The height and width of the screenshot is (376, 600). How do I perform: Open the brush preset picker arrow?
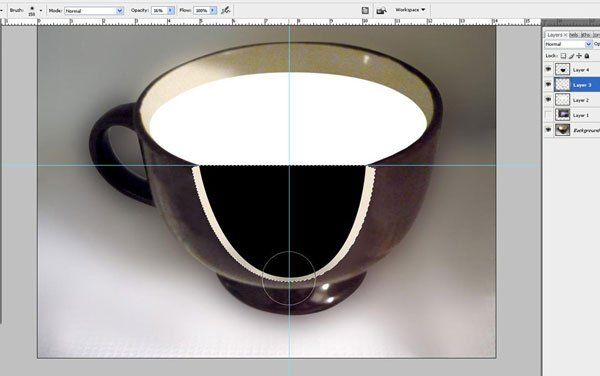coord(41,11)
